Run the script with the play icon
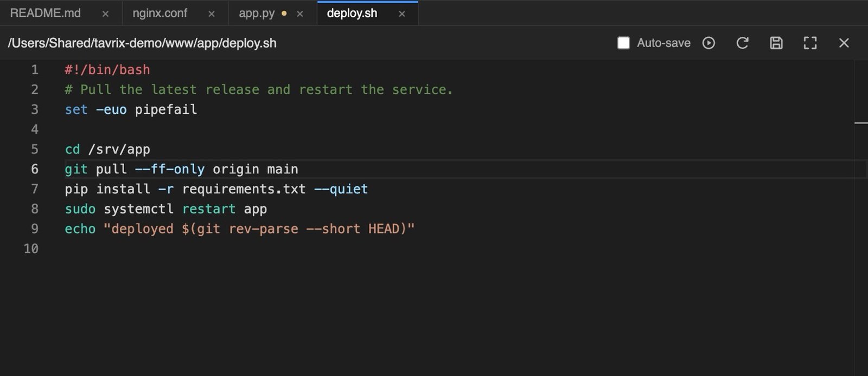This screenshot has height=376, width=868. click(x=709, y=43)
